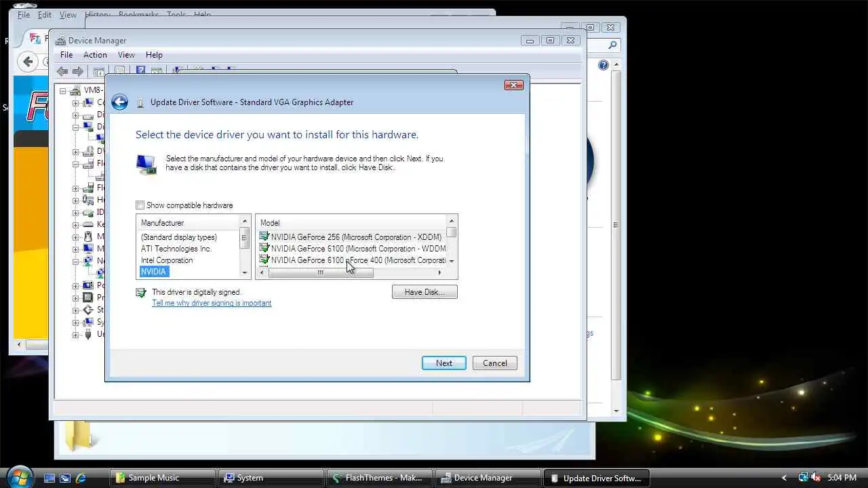The image size is (868, 488).
Task: Click the Model list vertical scrollbar thumb
Action: [452, 232]
